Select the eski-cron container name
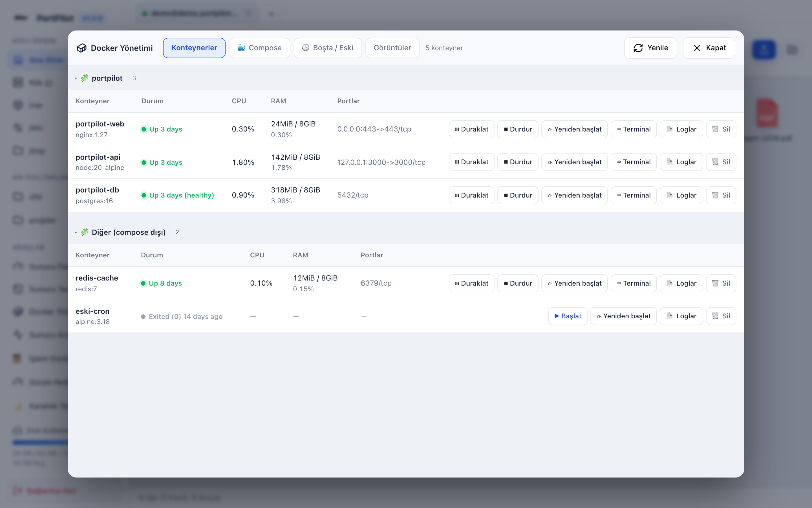The image size is (812, 508). coord(92,311)
